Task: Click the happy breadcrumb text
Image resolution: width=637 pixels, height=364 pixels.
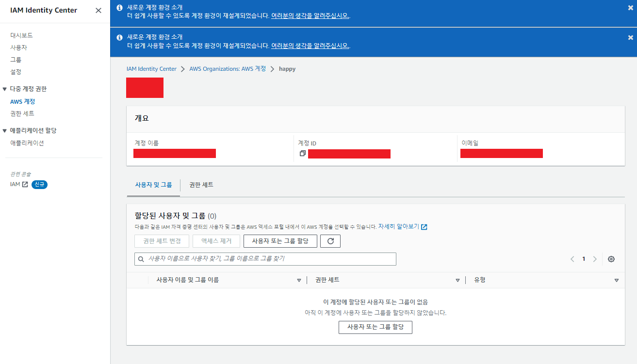Action: (287, 69)
